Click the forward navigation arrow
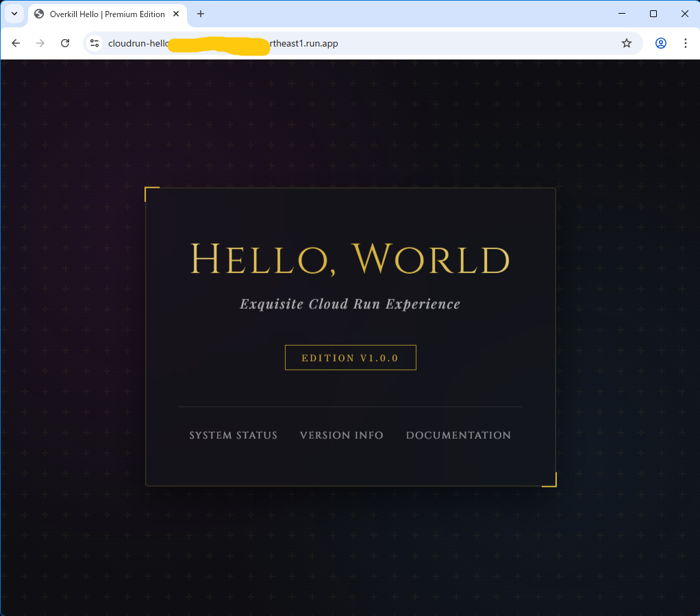 pyautogui.click(x=40, y=42)
